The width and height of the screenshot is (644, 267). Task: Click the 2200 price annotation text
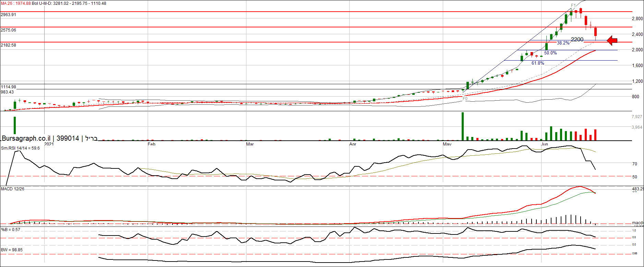(577, 39)
